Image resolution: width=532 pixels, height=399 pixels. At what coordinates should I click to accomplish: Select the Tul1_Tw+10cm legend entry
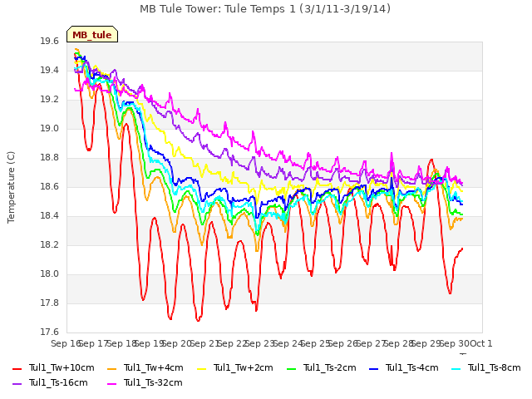pos(53,367)
